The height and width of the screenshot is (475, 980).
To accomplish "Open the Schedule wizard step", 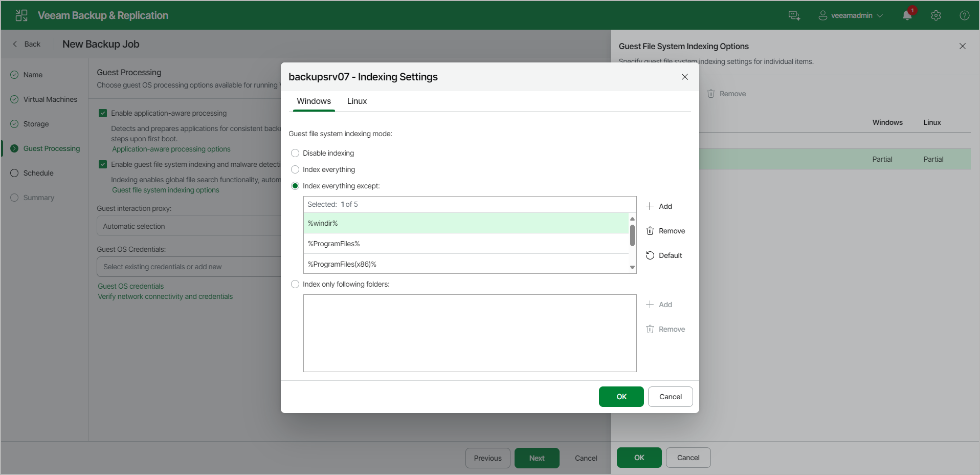I will 38,173.
